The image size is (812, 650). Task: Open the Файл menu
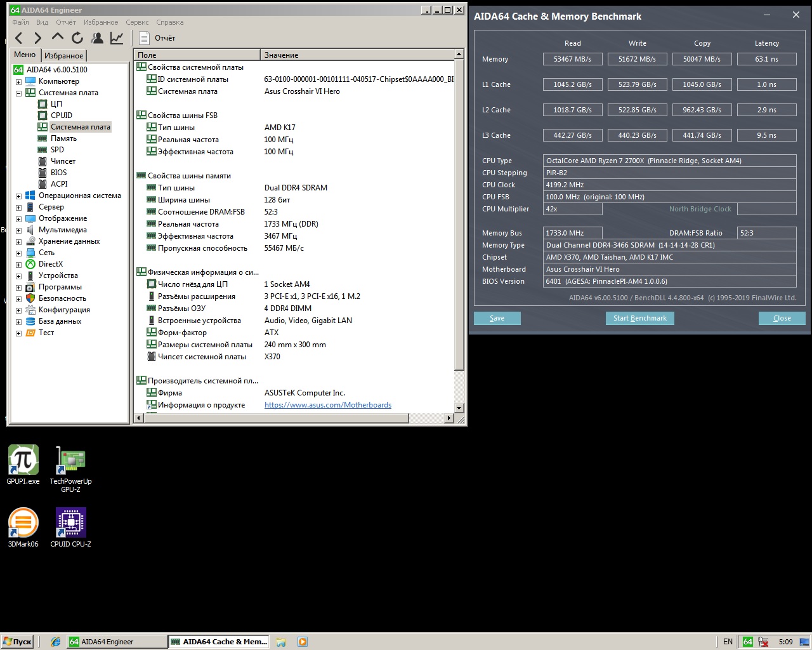coord(20,22)
